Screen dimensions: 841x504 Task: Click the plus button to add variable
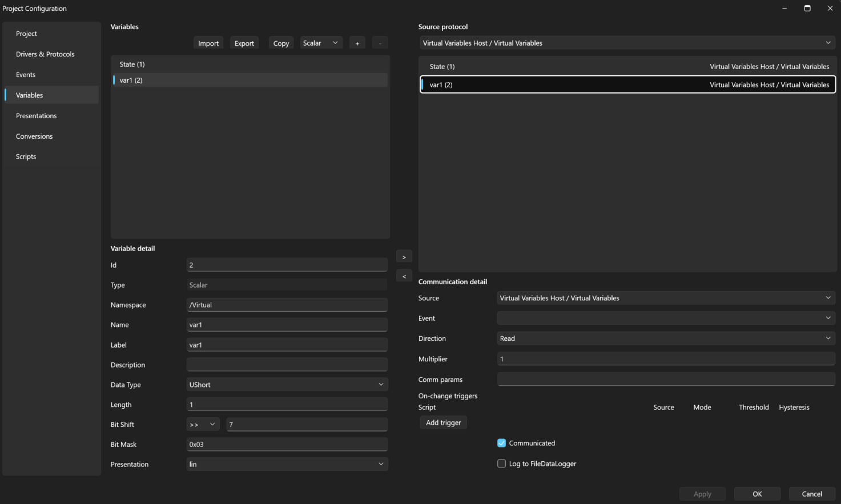357,43
